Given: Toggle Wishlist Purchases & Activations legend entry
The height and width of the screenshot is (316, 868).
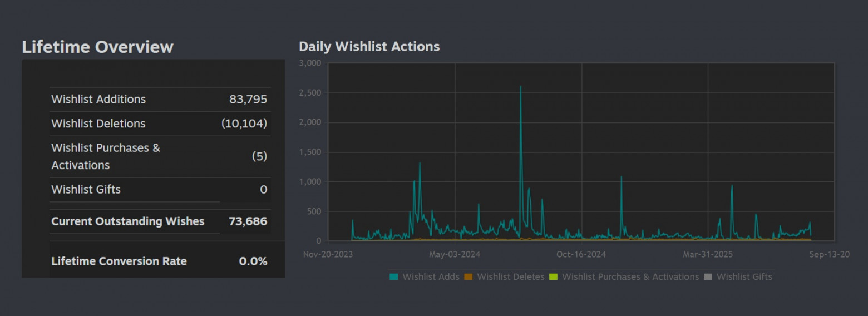Looking at the screenshot, I should [x=624, y=276].
